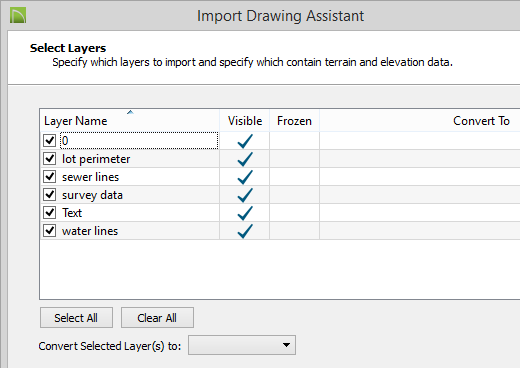The width and height of the screenshot is (520, 368).
Task: Select the Text layer row name
Action: [x=72, y=213]
